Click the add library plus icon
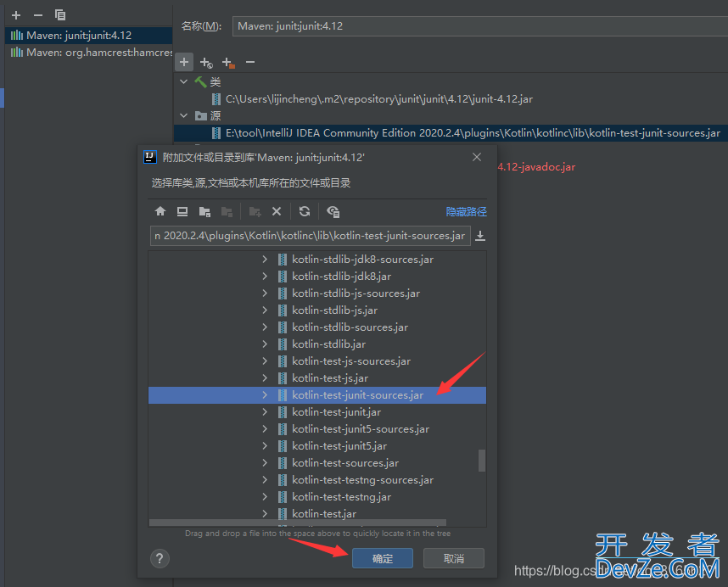Screen dimensions: 728x587 [x=16, y=15]
